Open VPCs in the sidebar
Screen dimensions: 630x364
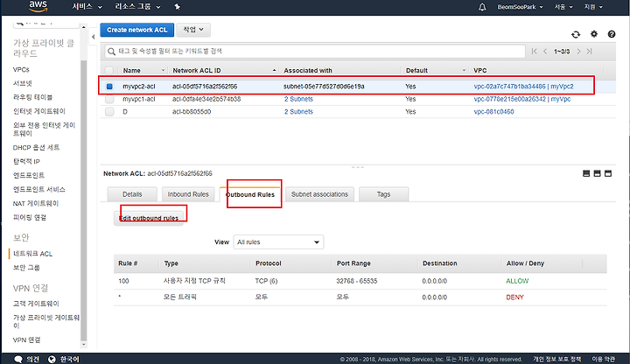click(21, 69)
